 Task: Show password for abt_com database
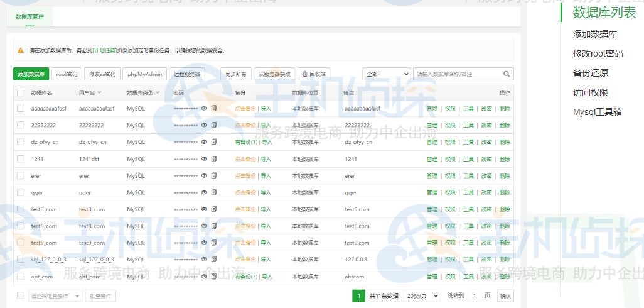[x=204, y=277]
